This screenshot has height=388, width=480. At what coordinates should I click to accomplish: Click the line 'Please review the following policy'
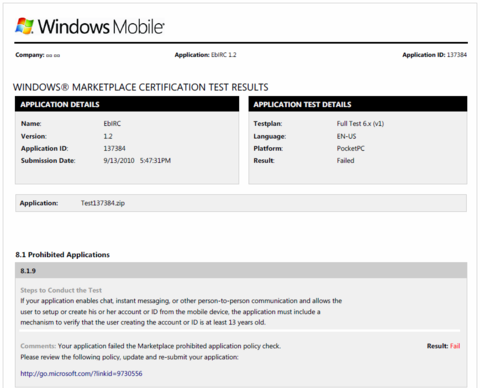point(129,357)
